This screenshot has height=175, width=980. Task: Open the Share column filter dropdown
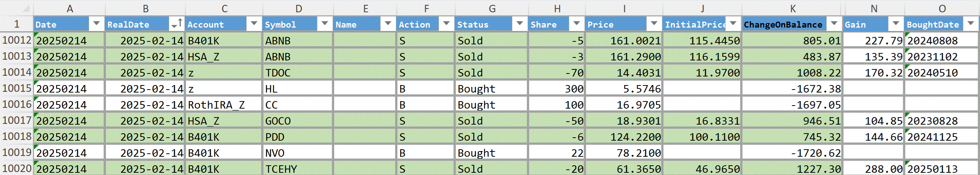point(576,24)
